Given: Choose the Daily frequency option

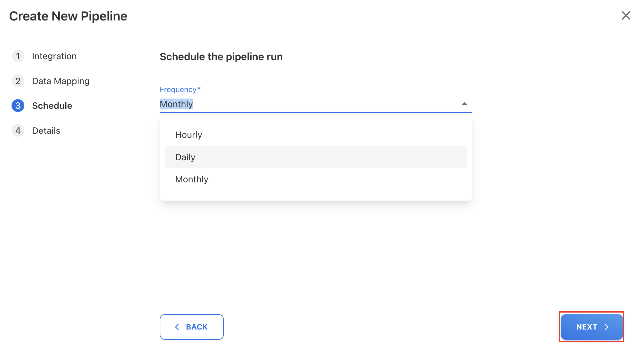Looking at the screenshot, I should [x=185, y=157].
